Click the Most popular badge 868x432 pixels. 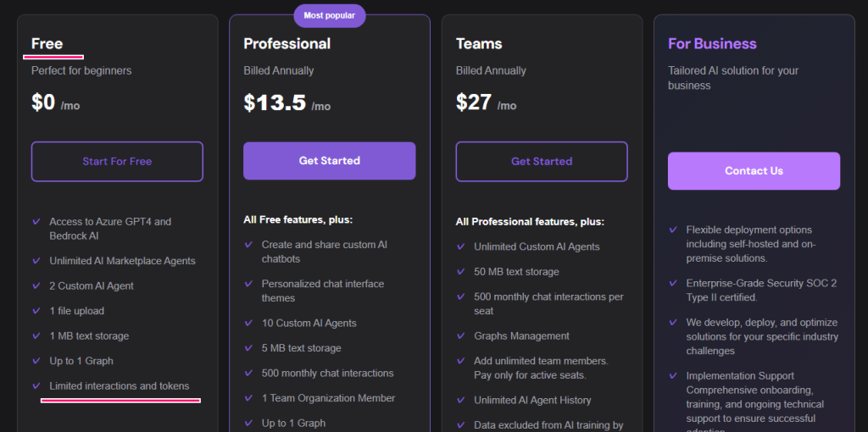(x=330, y=15)
